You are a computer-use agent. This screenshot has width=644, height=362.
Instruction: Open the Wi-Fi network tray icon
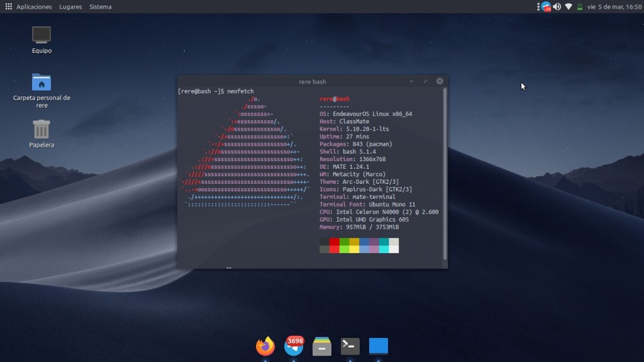(x=569, y=7)
